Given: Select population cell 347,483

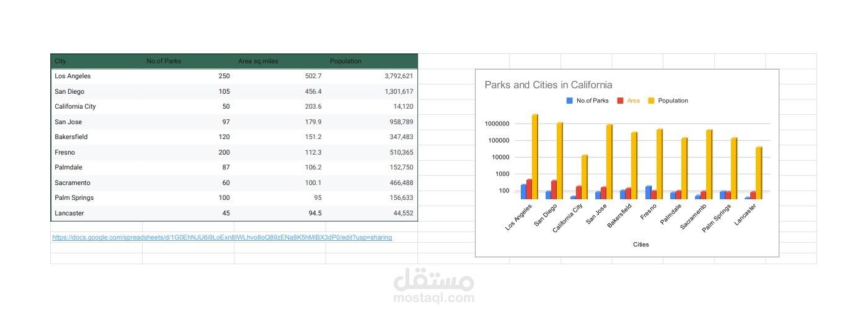Looking at the screenshot, I should coord(401,137).
